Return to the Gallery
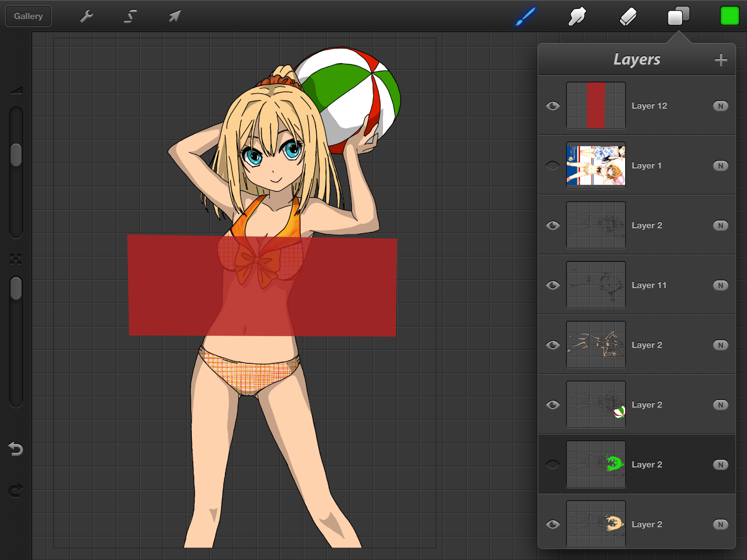This screenshot has height=560, width=747. coord(28,16)
